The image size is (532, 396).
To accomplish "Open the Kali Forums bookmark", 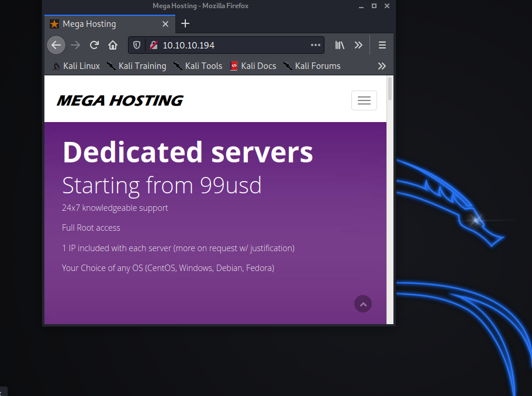I will (x=312, y=66).
